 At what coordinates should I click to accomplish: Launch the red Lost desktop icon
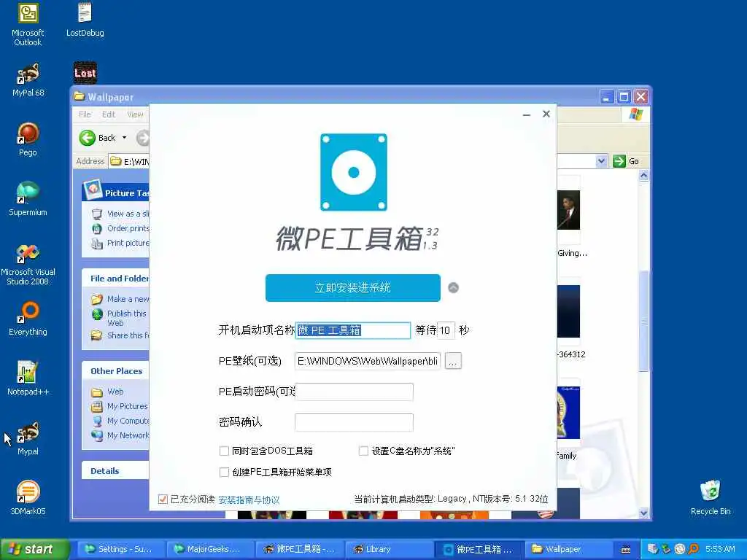(x=85, y=73)
